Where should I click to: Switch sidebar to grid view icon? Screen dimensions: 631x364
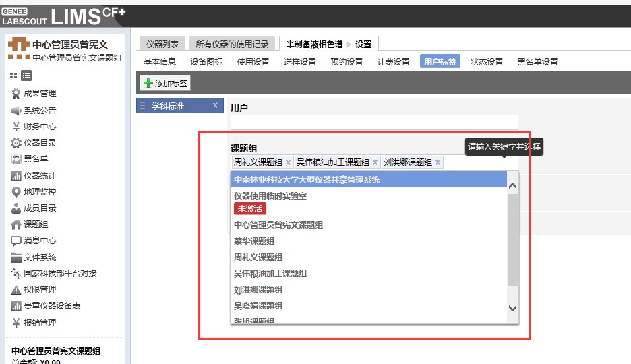(x=13, y=75)
